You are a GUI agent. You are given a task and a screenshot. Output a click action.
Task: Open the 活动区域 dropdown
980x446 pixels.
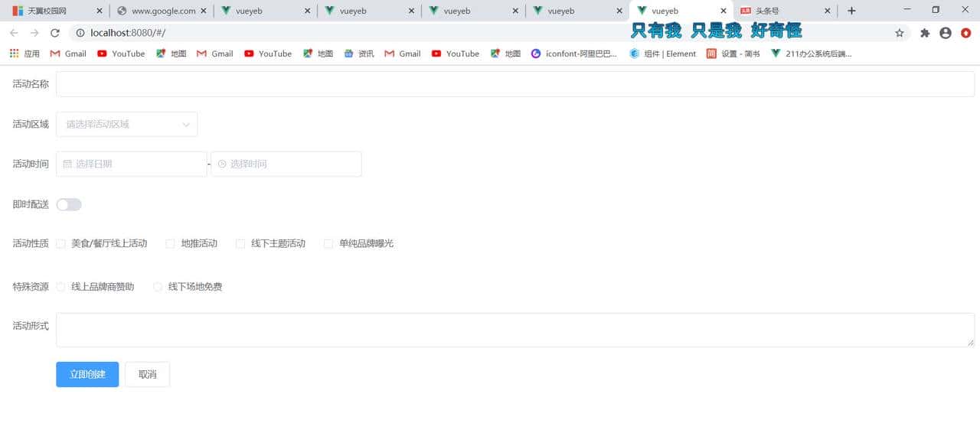click(126, 124)
